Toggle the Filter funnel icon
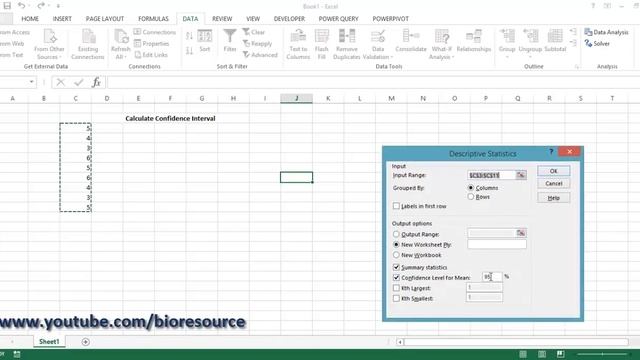640x360 pixels. (230, 41)
